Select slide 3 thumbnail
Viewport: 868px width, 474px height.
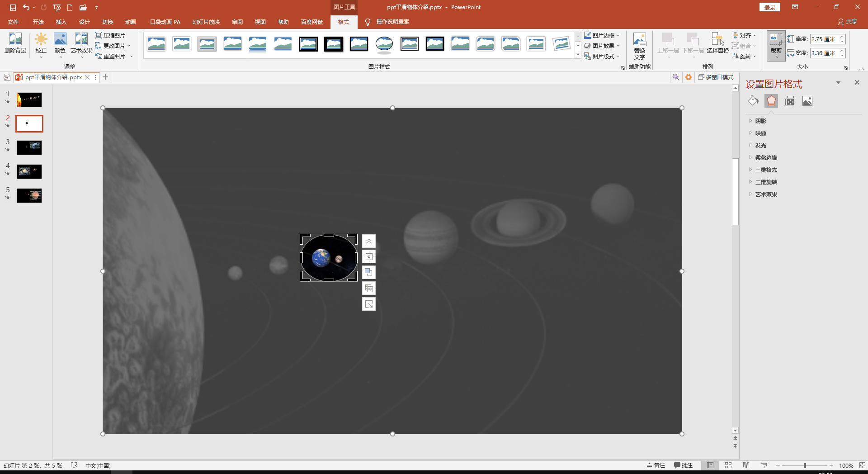pos(29,147)
